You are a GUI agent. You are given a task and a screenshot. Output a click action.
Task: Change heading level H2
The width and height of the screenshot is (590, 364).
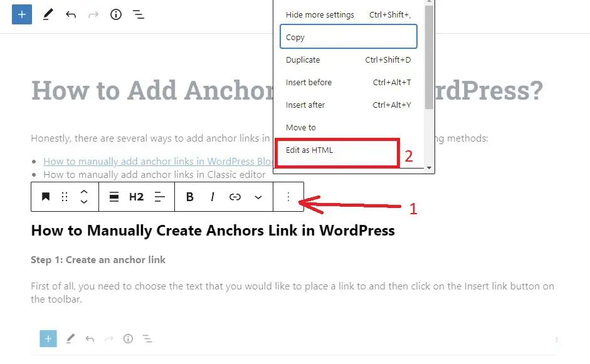click(137, 197)
